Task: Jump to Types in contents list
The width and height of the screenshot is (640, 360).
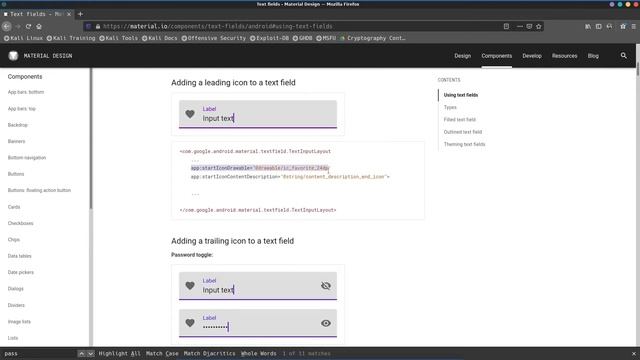Action: tap(450, 107)
